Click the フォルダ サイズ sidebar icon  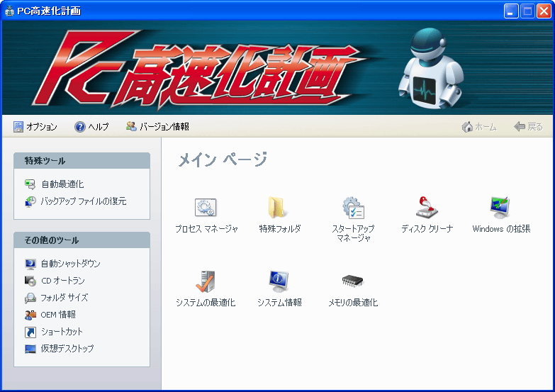tap(30, 298)
